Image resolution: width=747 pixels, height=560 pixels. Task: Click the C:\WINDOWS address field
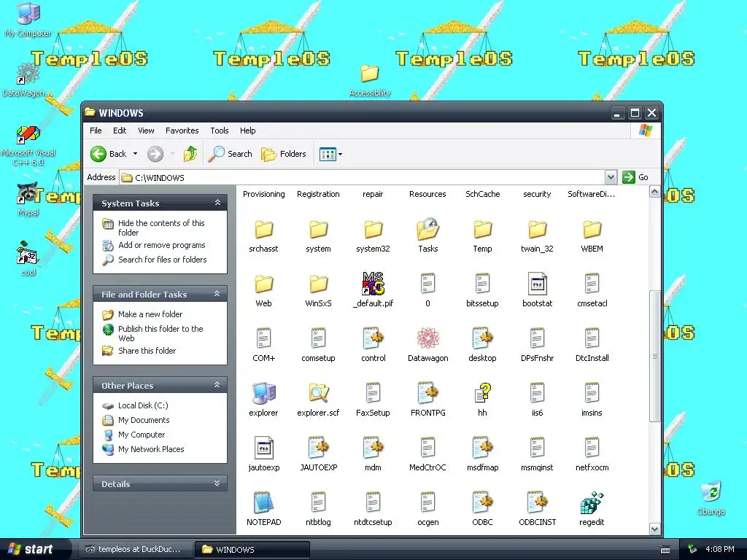point(363,178)
